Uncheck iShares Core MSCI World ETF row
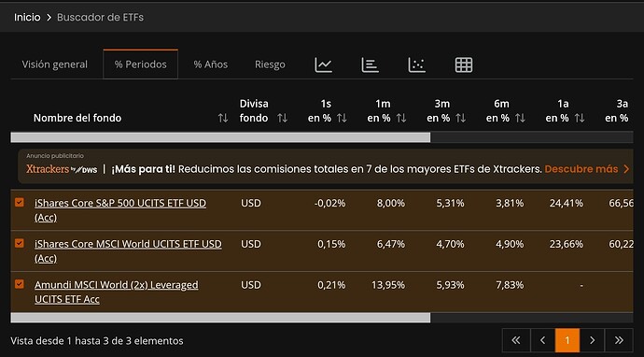The height and width of the screenshot is (357, 644). [x=20, y=243]
